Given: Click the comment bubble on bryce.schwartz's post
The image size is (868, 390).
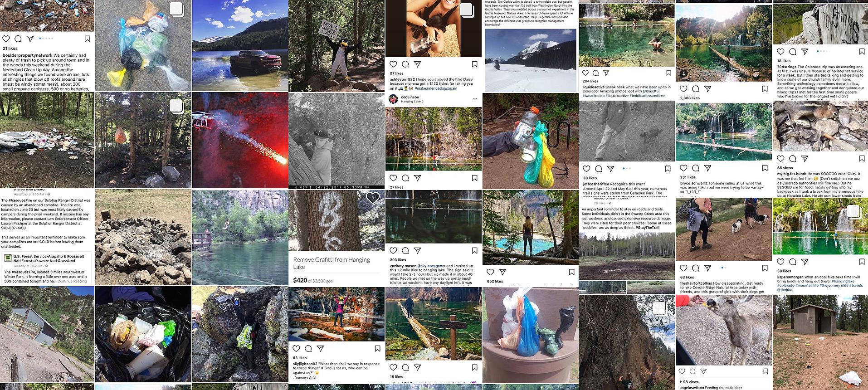Looking at the screenshot, I should pyautogui.click(x=696, y=168).
